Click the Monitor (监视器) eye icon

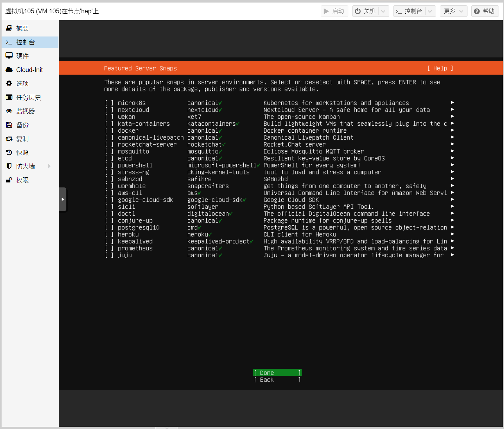coord(9,111)
